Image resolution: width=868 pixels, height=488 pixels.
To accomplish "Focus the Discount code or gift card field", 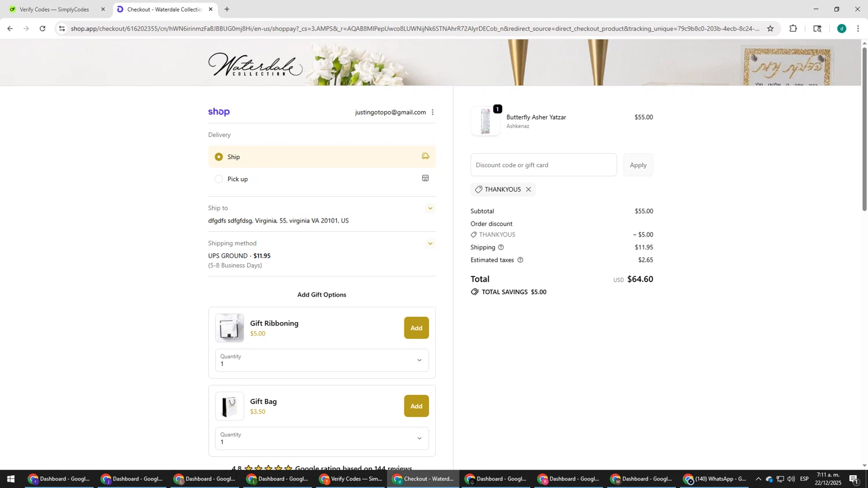I will pyautogui.click(x=543, y=165).
